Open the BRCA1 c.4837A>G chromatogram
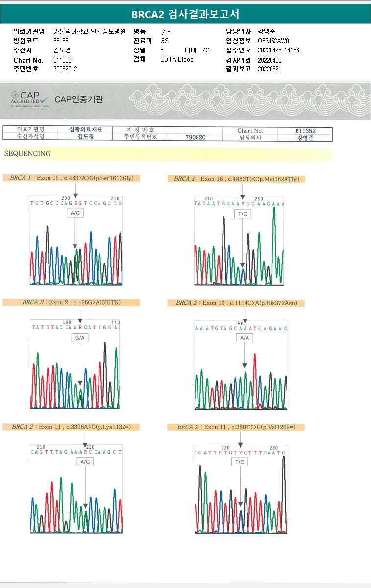 (x=76, y=241)
